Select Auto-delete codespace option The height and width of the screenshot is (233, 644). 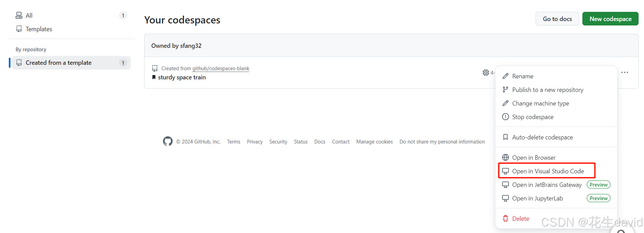556,137
